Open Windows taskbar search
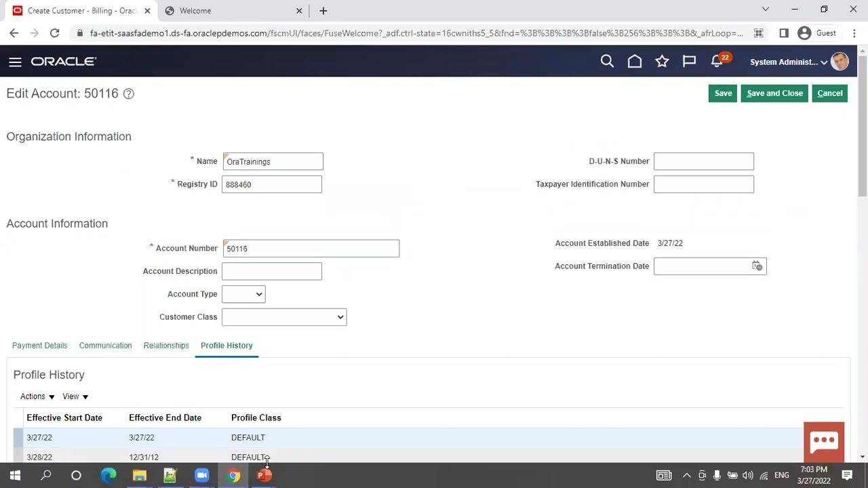 tap(45, 475)
